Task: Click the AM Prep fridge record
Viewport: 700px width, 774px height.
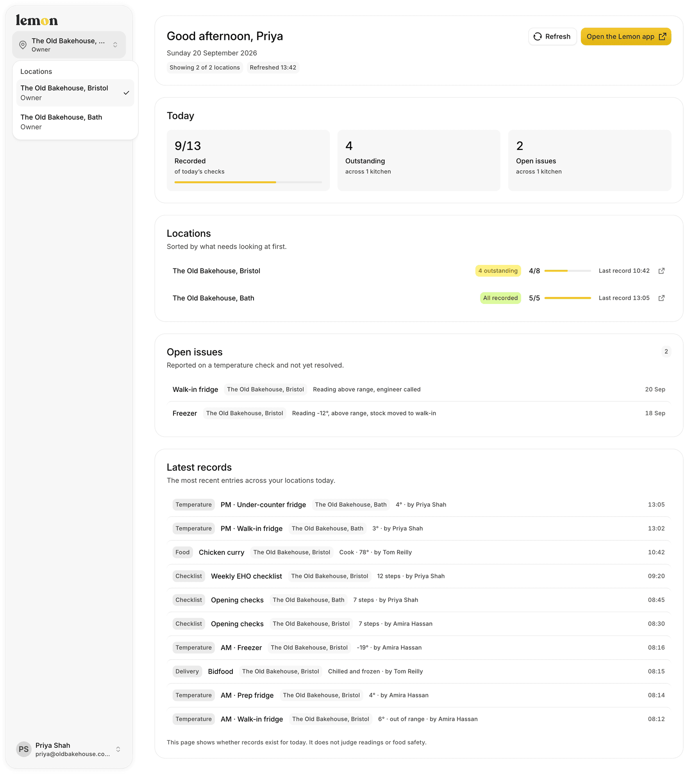Action: coord(419,695)
